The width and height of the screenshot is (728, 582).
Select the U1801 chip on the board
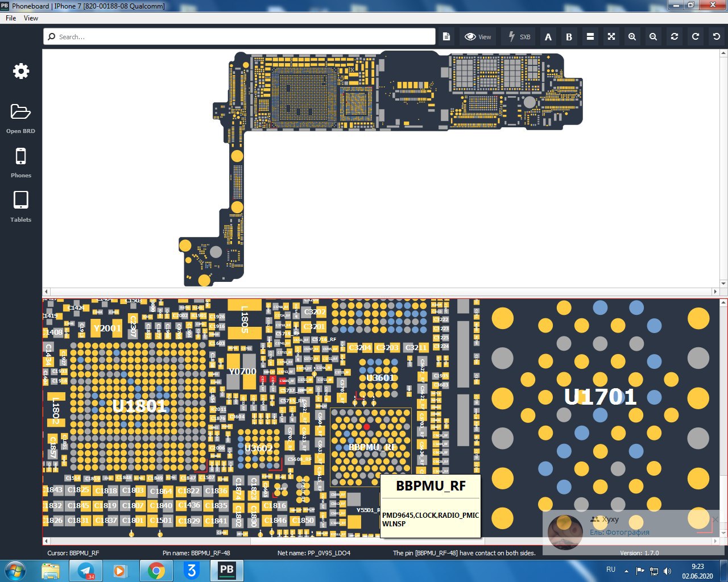tap(139, 406)
